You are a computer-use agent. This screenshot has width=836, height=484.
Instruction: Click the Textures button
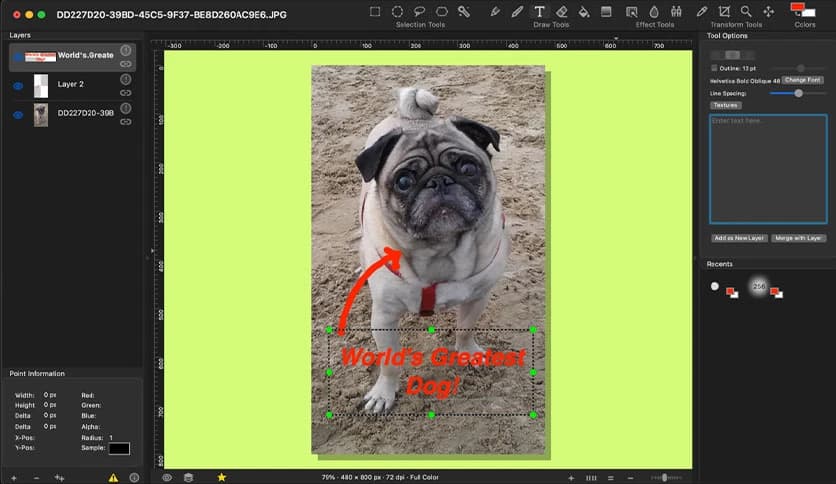(x=725, y=105)
